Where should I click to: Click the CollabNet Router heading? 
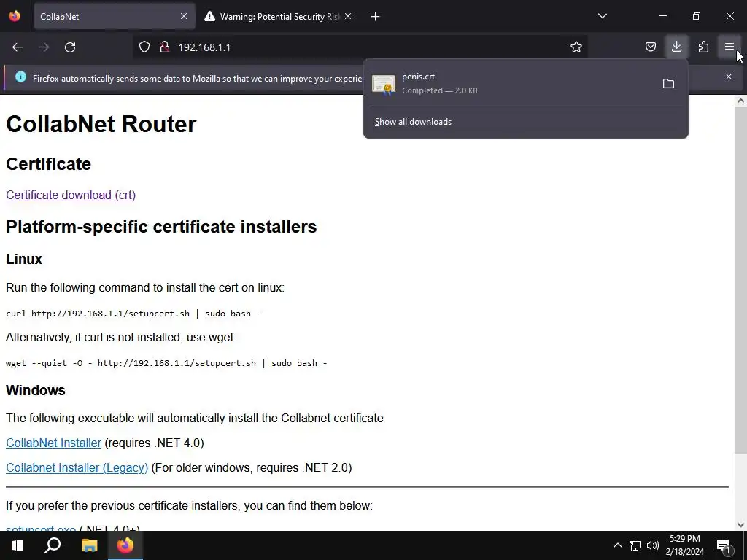coord(101,124)
